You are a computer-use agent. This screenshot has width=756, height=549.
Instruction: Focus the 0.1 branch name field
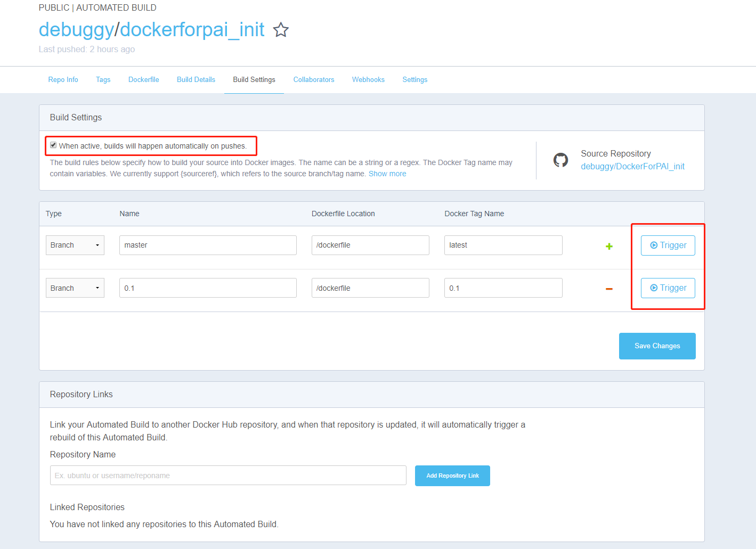pos(208,288)
